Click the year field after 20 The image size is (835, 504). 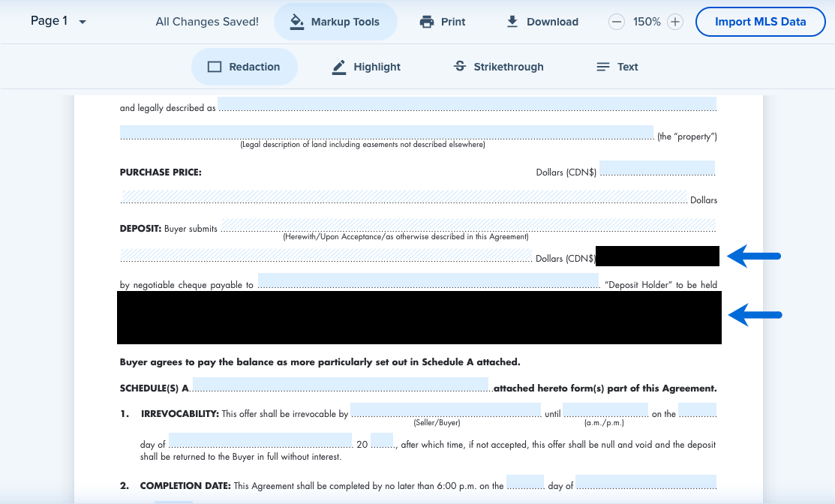pos(382,440)
